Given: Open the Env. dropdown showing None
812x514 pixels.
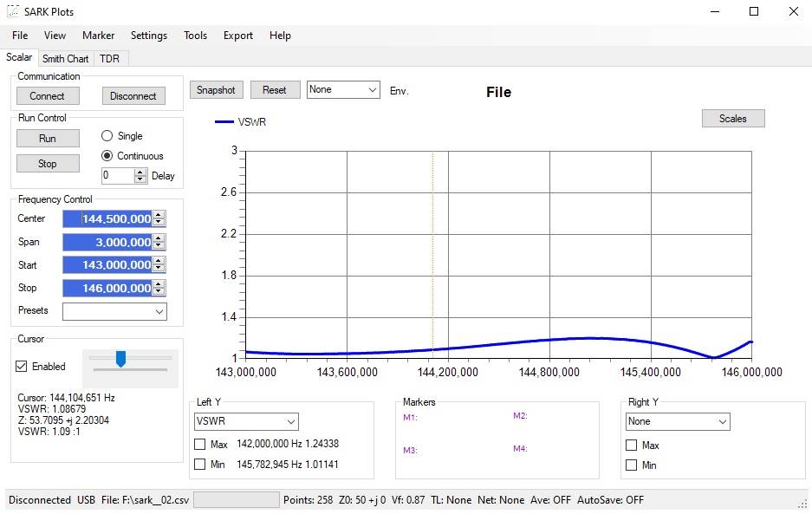Looking at the screenshot, I should pyautogui.click(x=343, y=89).
